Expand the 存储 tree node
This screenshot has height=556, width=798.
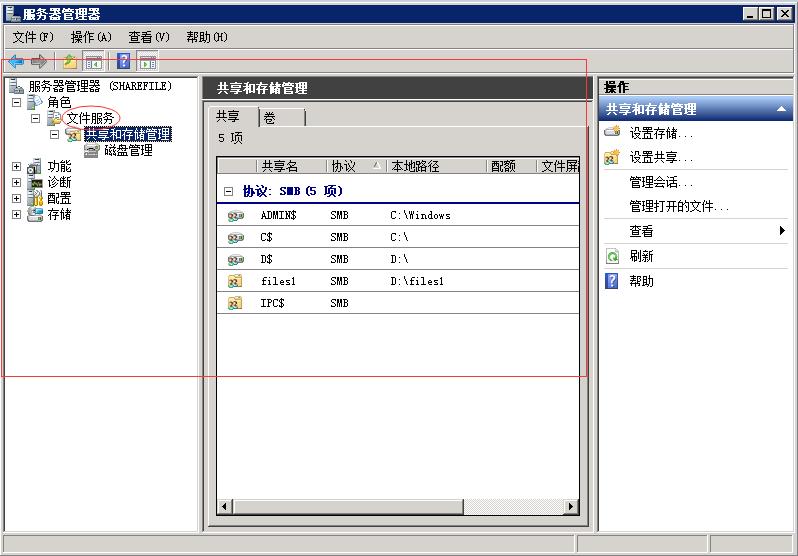point(16,214)
